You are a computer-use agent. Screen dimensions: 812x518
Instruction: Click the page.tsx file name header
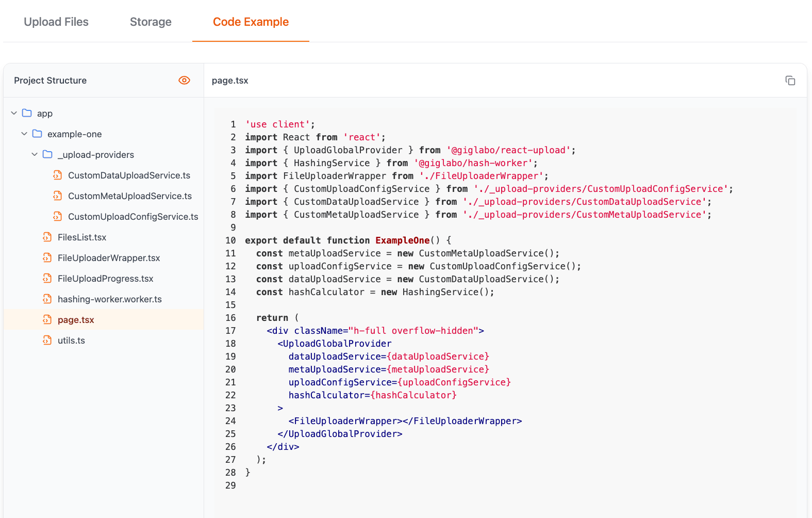point(230,80)
